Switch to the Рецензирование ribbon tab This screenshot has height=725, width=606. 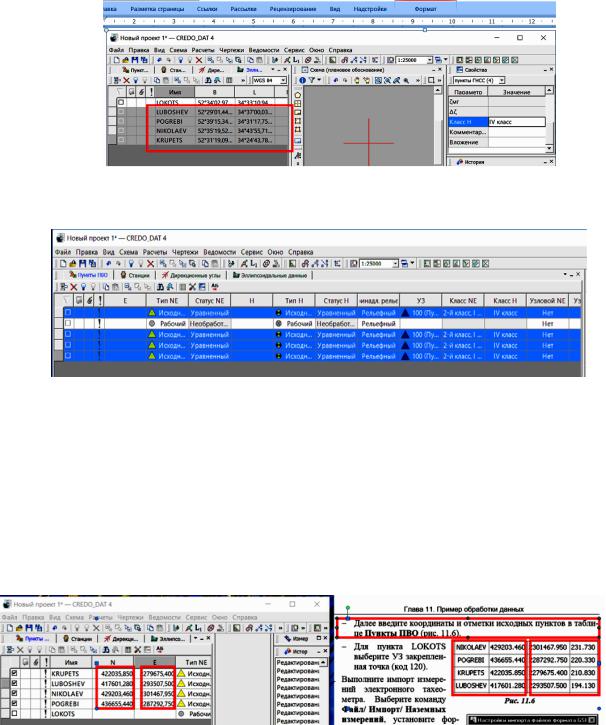pos(293,9)
